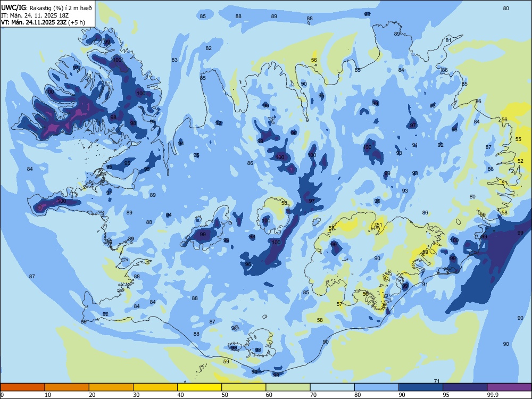Click the map value '82' north of Iceland
The height and width of the screenshot is (399, 532).
point(209,48)
